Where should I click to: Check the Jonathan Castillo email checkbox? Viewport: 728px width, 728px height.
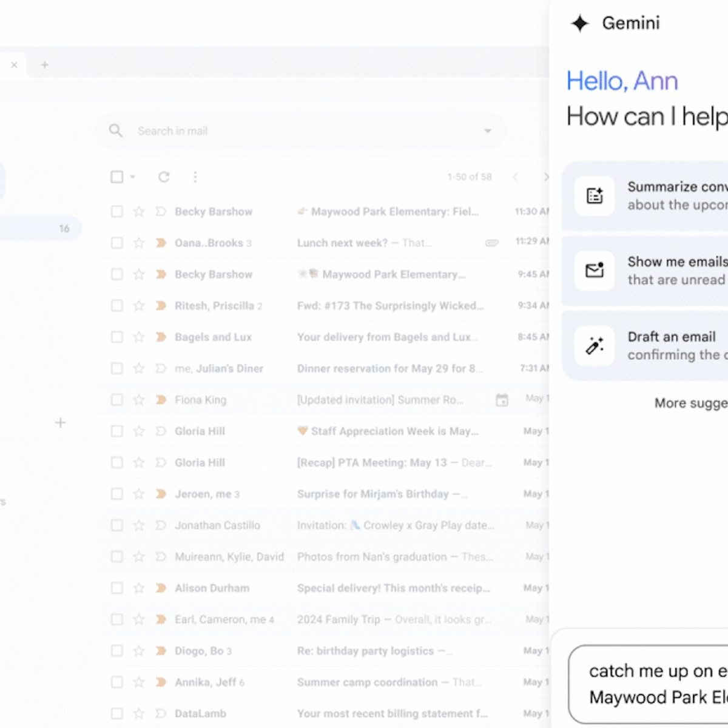[117, 525]
